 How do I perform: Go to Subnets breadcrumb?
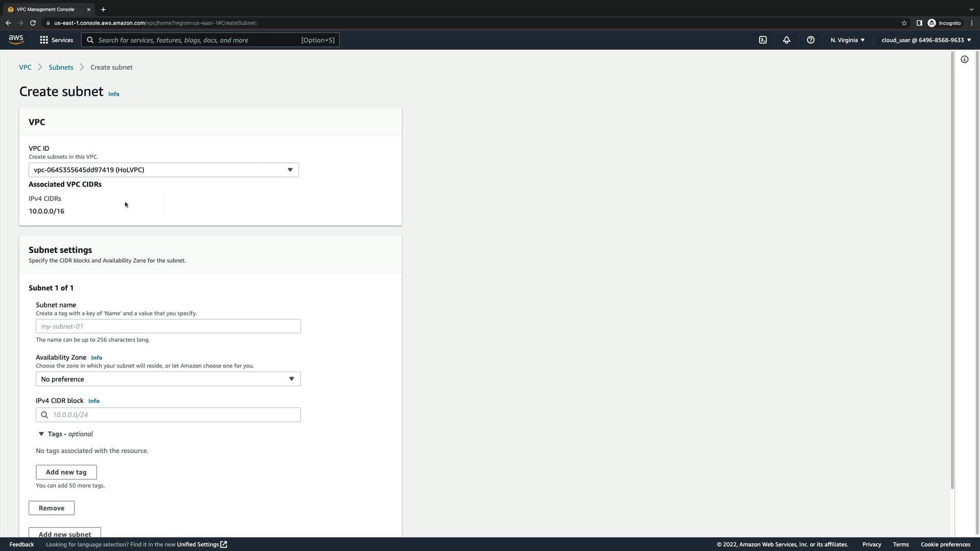pyautogui.click(x=61, y=67)
